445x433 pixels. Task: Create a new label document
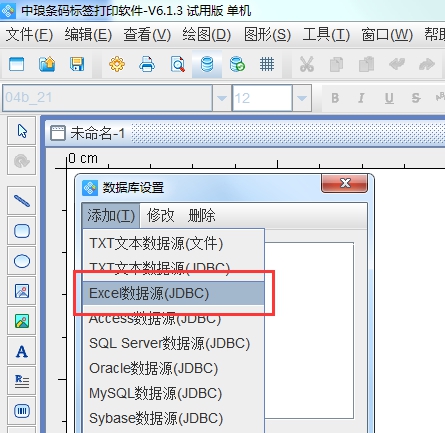(17, 64)
